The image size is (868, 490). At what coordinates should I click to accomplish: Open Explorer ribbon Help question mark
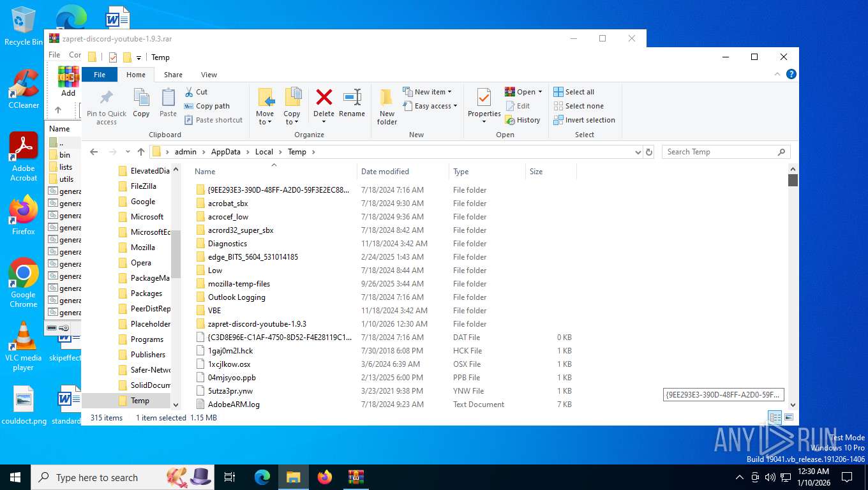coord(791,75)
